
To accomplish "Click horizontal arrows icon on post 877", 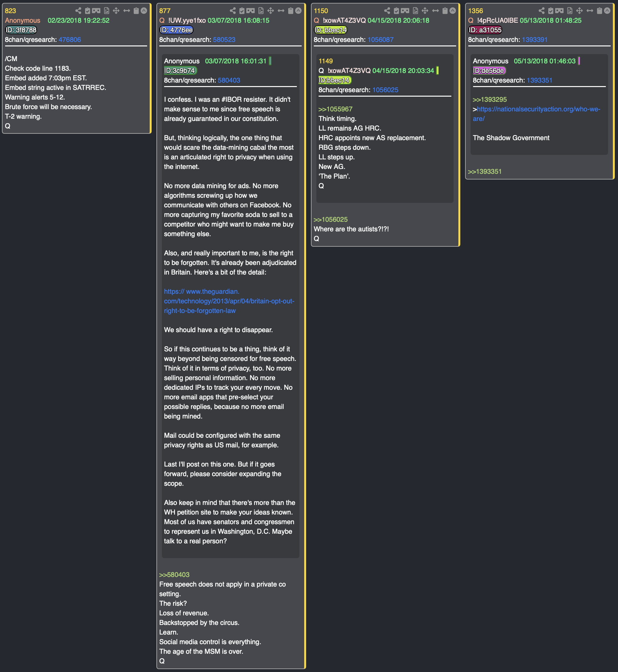I will coord(281,11).
